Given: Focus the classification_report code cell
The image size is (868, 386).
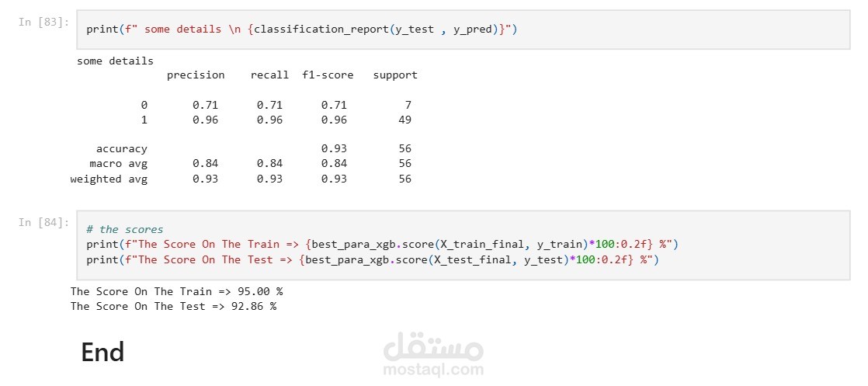Looking at the screenshot, I should point(463,30).
